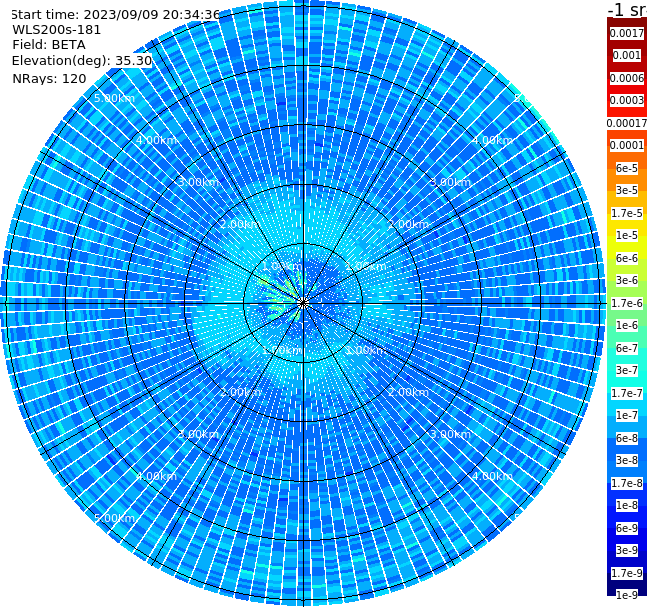Click the upper-left 5.00km range label
The image size is (647, 607).
(114, 98)
